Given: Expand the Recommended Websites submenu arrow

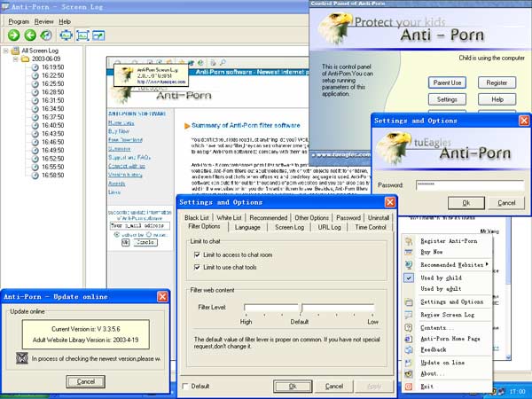Looking at the screenshot, I should coord(487,264).
